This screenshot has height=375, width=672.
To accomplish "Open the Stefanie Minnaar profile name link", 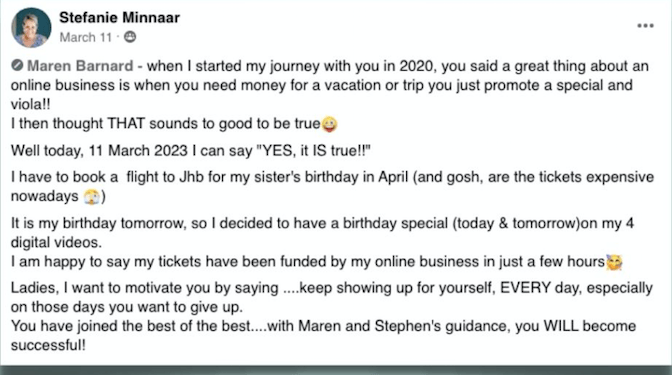I will point(119,18).
